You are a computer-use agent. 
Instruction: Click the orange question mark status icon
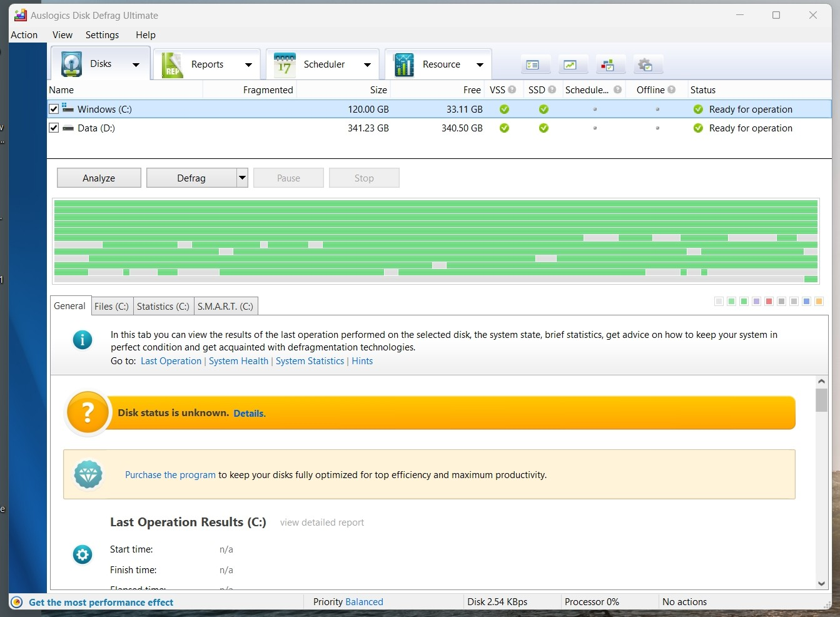click(88, 413)
